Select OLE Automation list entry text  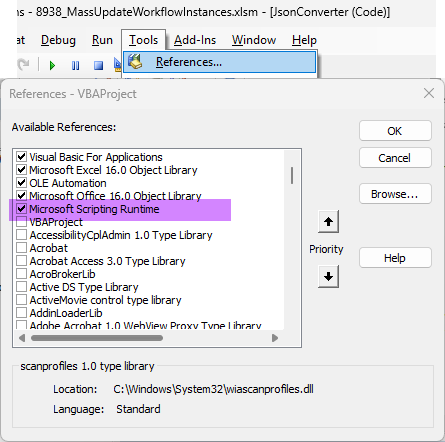pyautogui.click(x=68, y=183)
